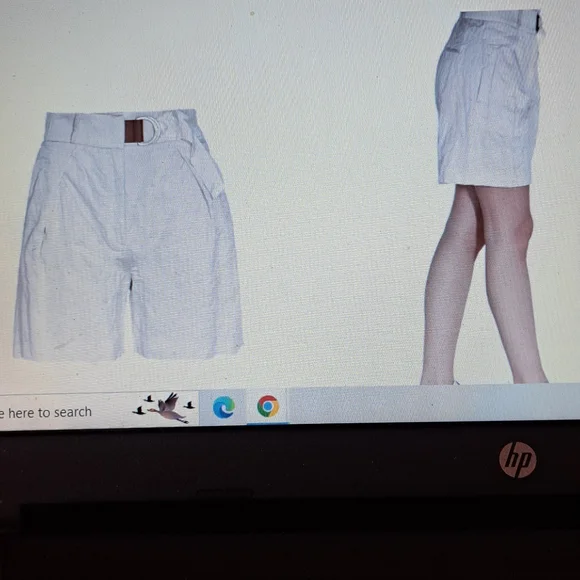Click the small bird right of goose
The width and height of the screenshot is (580, 580).
(189, 405)
